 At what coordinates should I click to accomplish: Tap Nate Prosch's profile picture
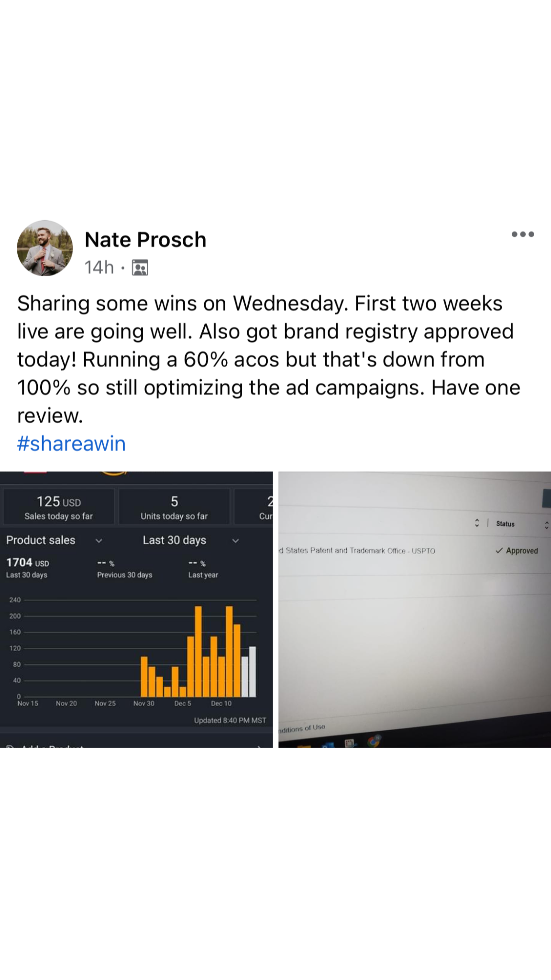(x=45, y=248)
